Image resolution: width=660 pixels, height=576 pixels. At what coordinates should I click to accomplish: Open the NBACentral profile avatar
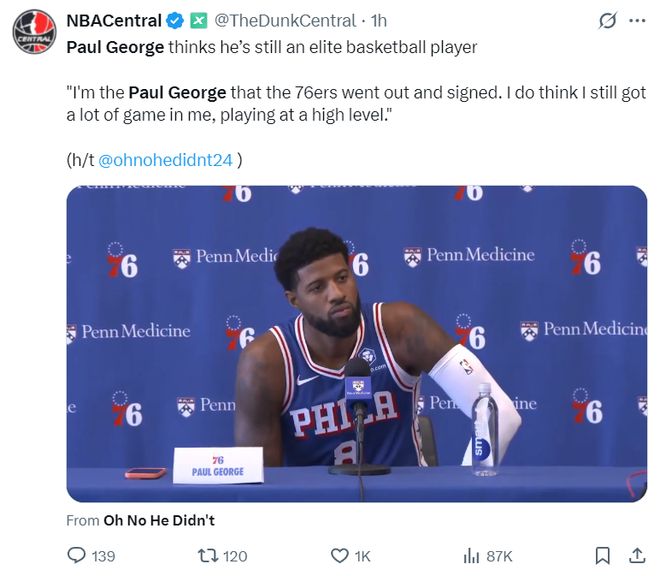[x=34, y=31]
